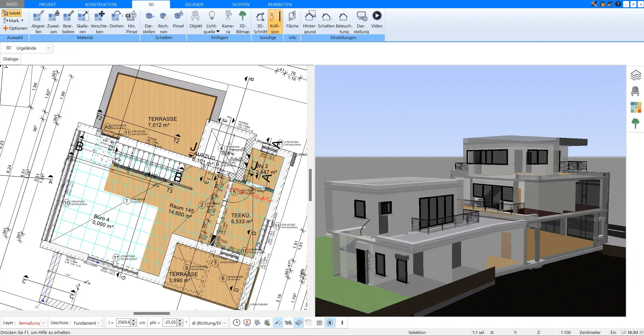This screenshot has height=336, width=644.
Task: Open the Layer Bemaßung dropdown
Action: point(44,323)
